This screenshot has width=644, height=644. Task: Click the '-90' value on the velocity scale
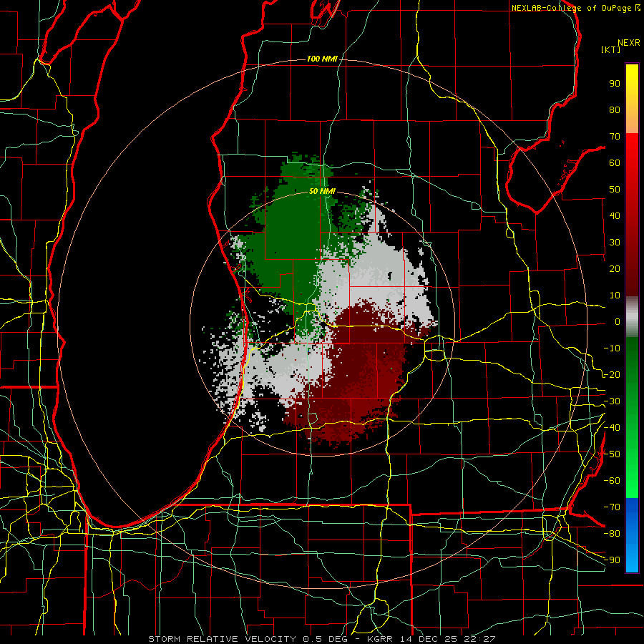tap(612, 560)
